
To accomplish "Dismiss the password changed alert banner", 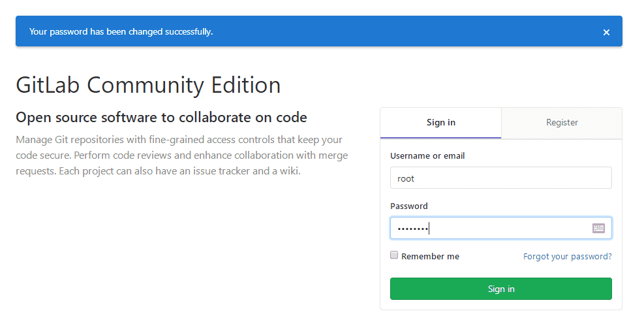I will click(x=606, y=32).
